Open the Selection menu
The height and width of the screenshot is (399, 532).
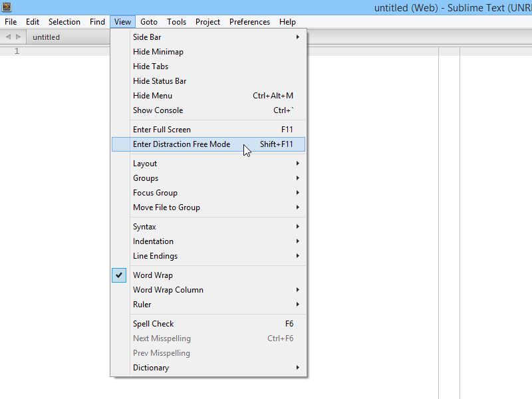tap(65, 22)
